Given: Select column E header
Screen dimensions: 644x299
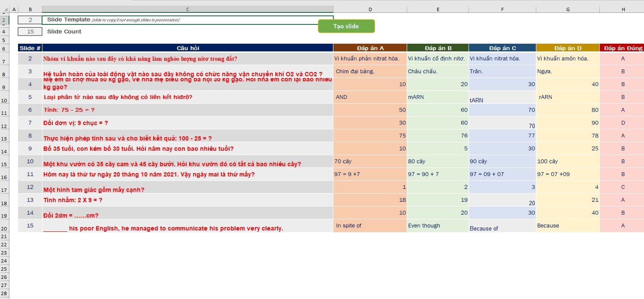Looking at the screenshot, I should (438, 9).
